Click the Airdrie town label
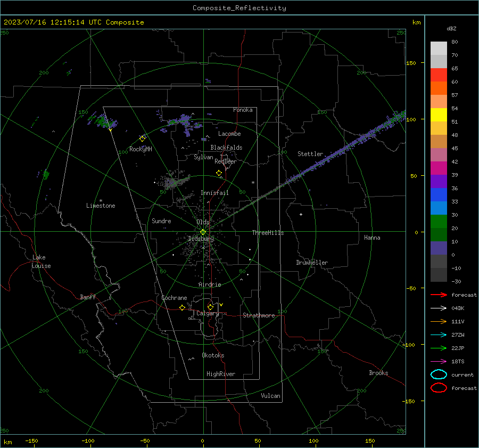Screen dimensions: 479x448 210,284
